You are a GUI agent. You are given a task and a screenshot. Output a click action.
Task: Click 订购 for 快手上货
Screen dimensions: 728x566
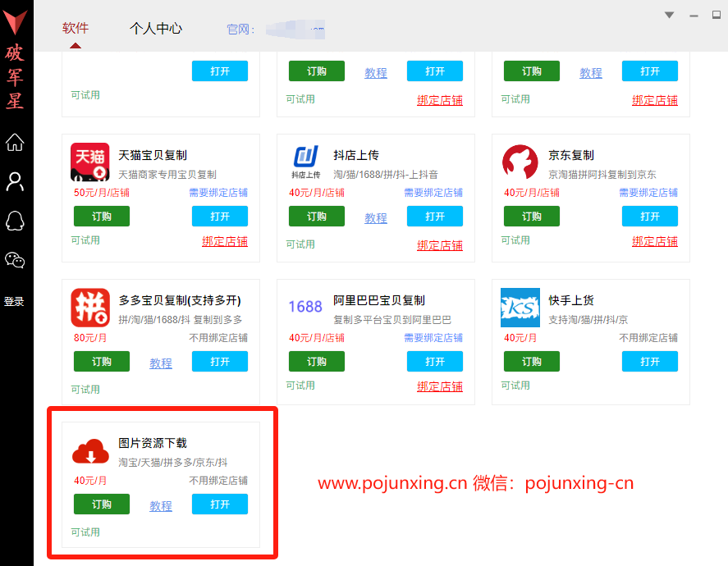[x=532, y=362]
